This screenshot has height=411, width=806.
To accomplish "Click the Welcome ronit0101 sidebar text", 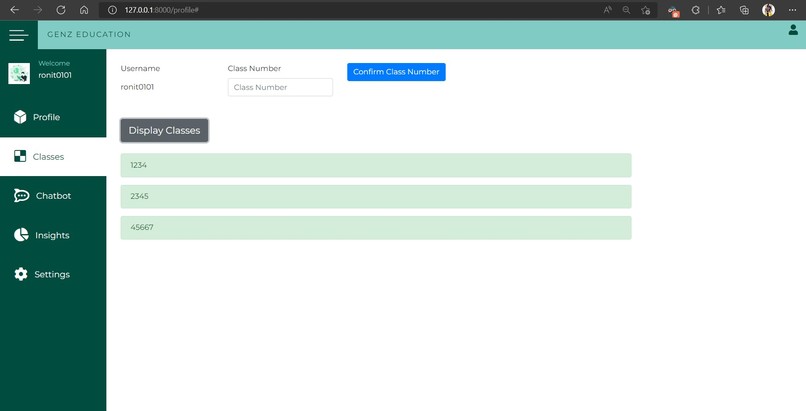I will coord(55,69).
